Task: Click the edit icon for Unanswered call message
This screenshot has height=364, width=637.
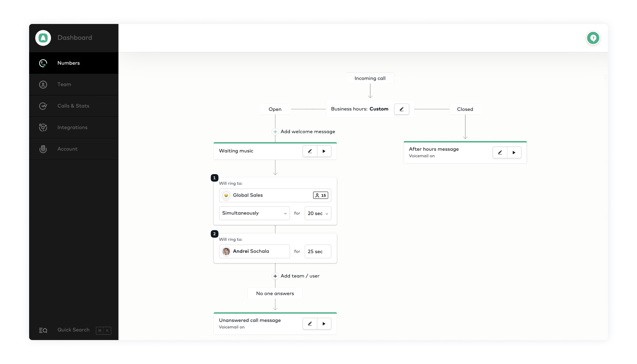Action: coord(309,324)
